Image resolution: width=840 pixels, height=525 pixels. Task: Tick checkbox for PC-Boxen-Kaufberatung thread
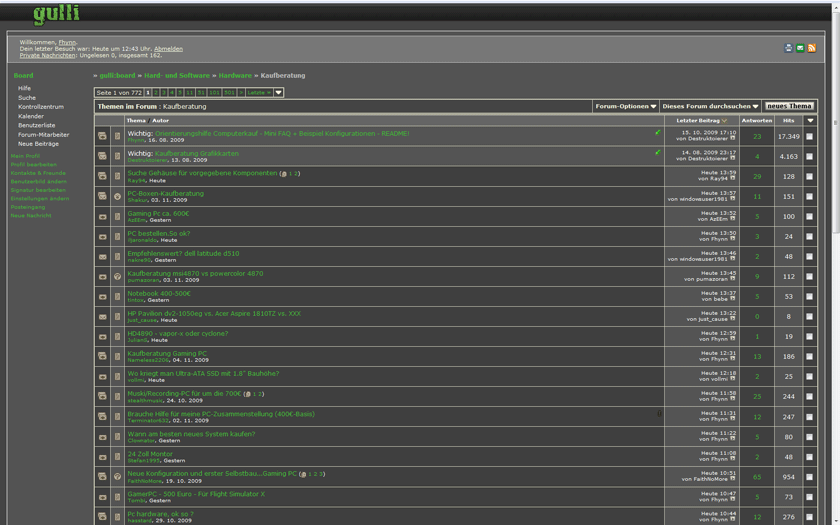tap(809, 197)
